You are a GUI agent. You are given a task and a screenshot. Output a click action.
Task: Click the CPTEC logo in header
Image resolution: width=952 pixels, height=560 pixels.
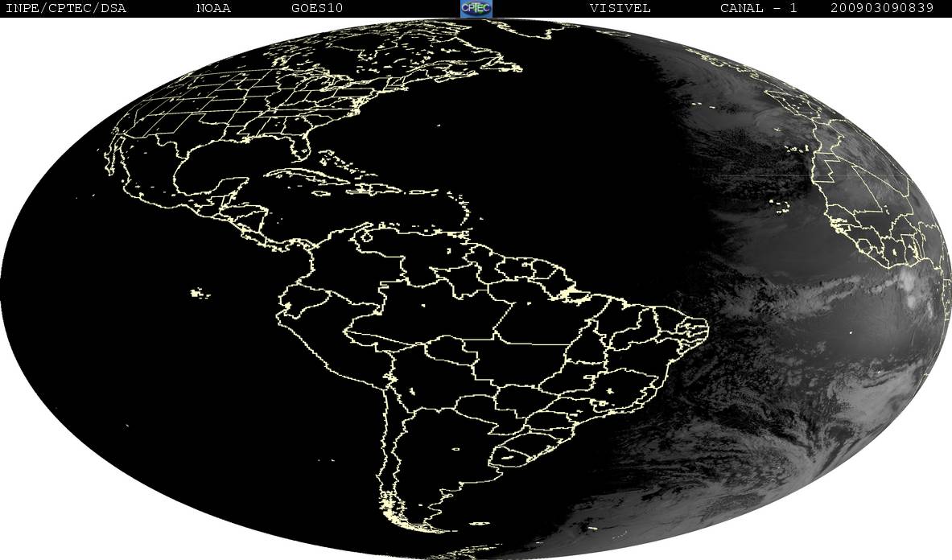476,8
